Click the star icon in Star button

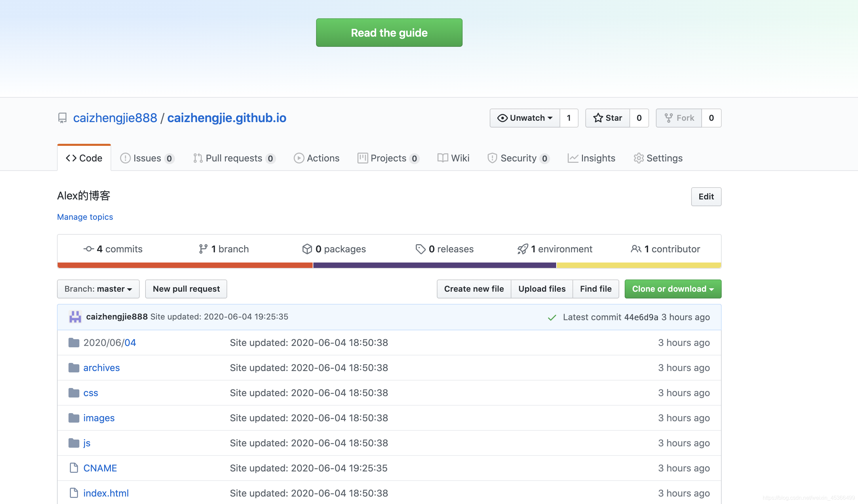coord(598,118)
